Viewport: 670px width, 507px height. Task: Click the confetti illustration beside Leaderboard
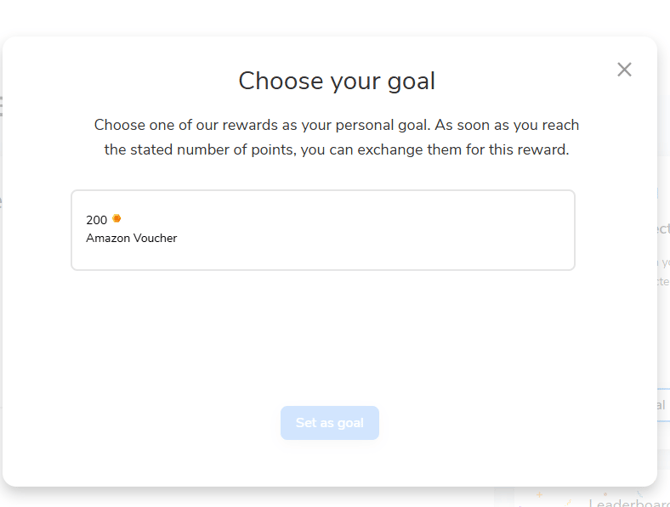click(540, 497)
